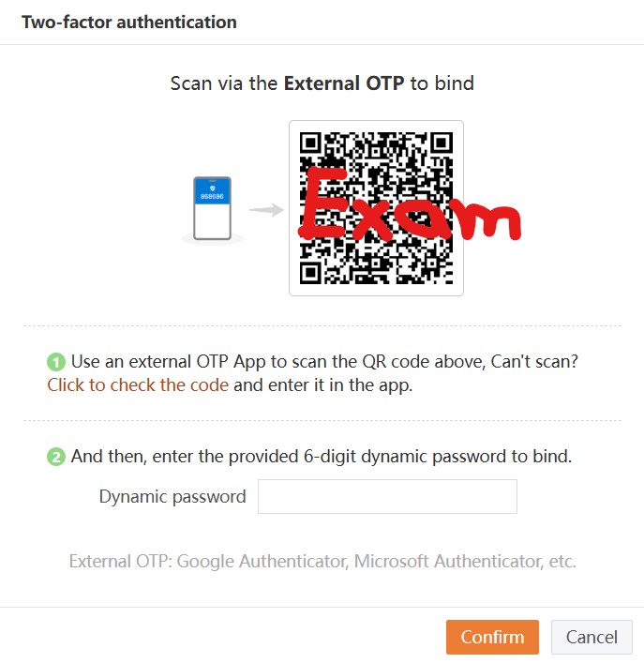Click the gray arrow pointing to QR code
The height and width of the screenshot is (663, 644).
point(266,209)
